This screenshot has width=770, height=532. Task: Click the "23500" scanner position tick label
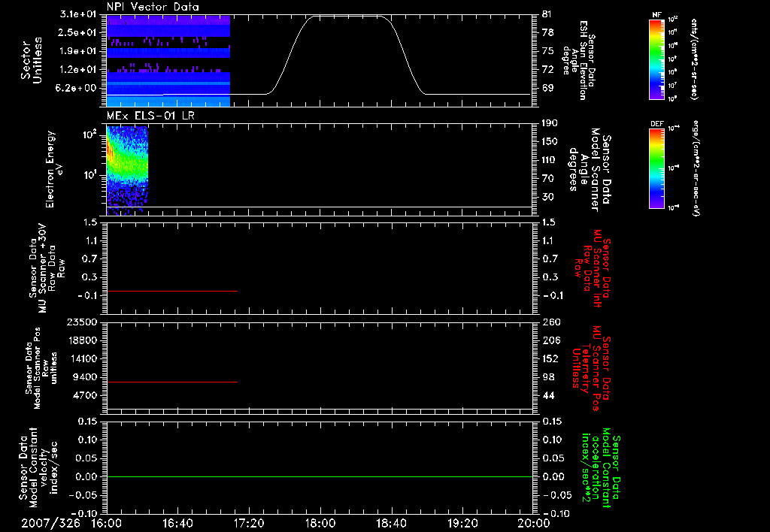coord(82,322)
